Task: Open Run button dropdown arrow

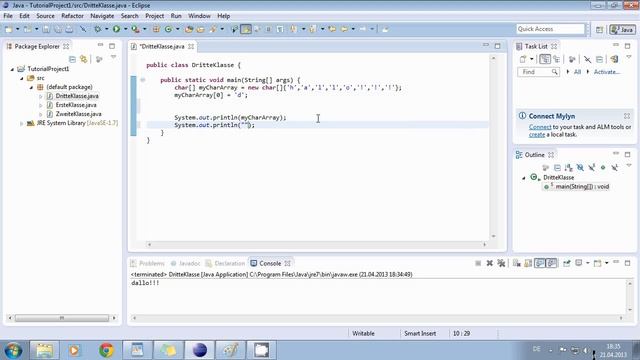Action: [x=125, y=29]
